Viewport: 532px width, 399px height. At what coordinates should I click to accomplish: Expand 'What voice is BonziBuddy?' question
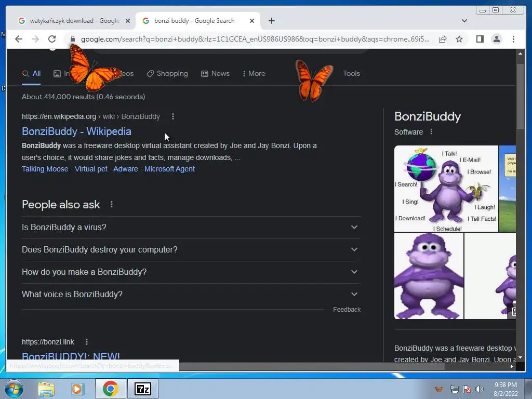[191, 295]
